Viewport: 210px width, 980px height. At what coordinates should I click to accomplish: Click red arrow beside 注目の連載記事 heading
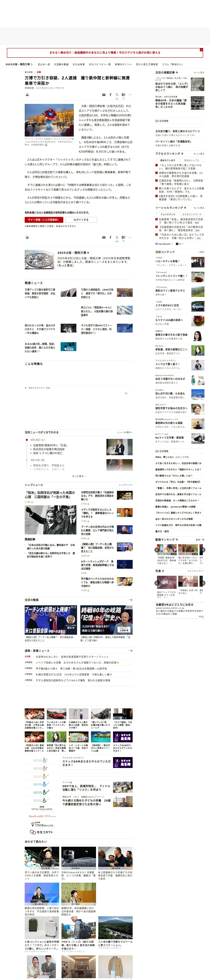pyautogui.click(x=177, y=72)
